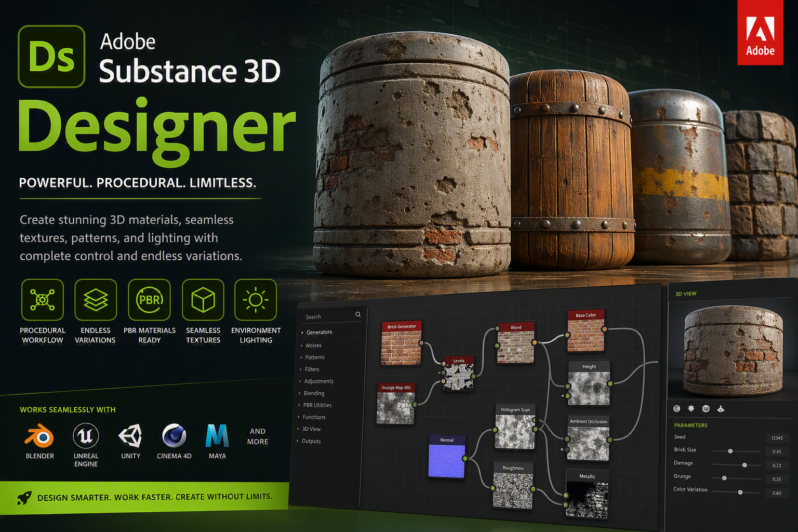Image resolution: width=798 pixels, height=532 pixels.
Task: Adjust the Color Variation slider handle
Action: pos(740,492)
